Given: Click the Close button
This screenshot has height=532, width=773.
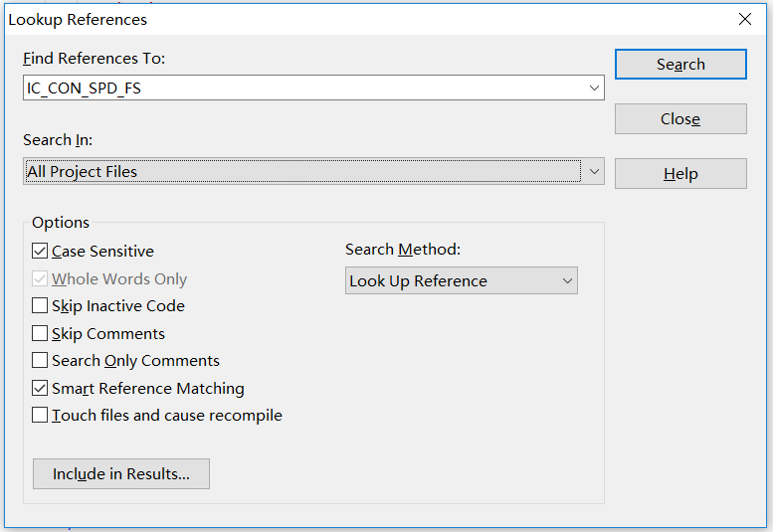Looking at the screenshot, I should [x=680, y=118].
